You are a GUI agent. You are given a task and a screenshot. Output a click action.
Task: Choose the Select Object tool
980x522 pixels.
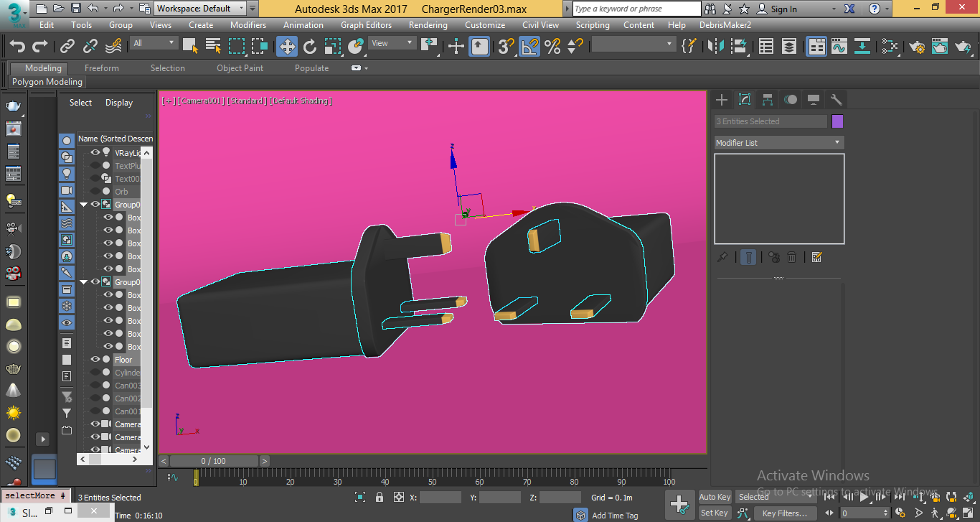pyautogui.click(x=190, y=47)
